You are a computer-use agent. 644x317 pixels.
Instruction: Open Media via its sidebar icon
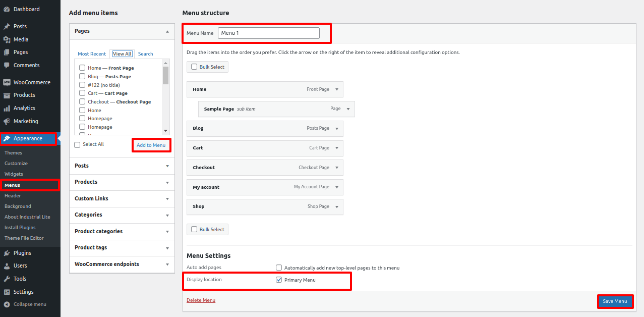pyautogui.click(x=7, y=39)
